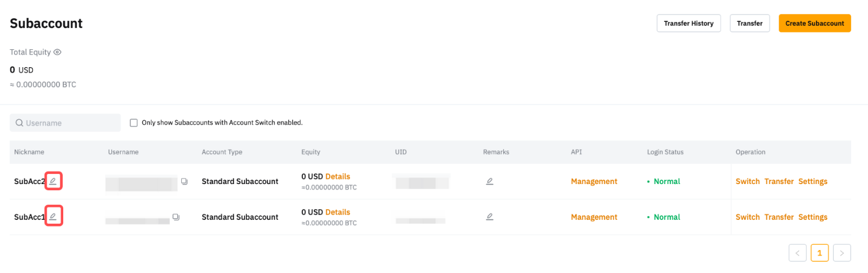Copy SubAcc2 username icon
The image size is (868, 273).
tap(184, 181)
